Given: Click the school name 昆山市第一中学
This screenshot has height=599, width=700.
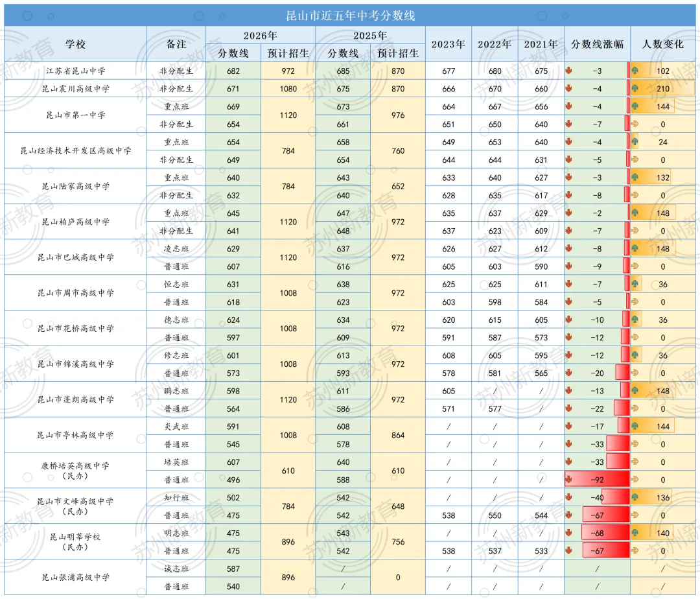Looking at the screenshot, I should point(75,115).
